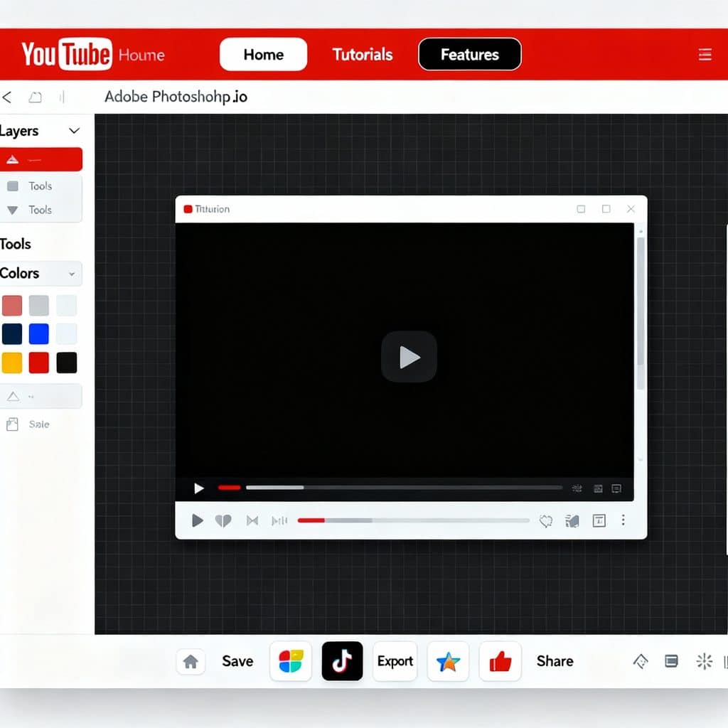The width and height of the screenshot is (728, 728).
Task: Collapse the Layers panel chevron
Action: pos(74,131)
